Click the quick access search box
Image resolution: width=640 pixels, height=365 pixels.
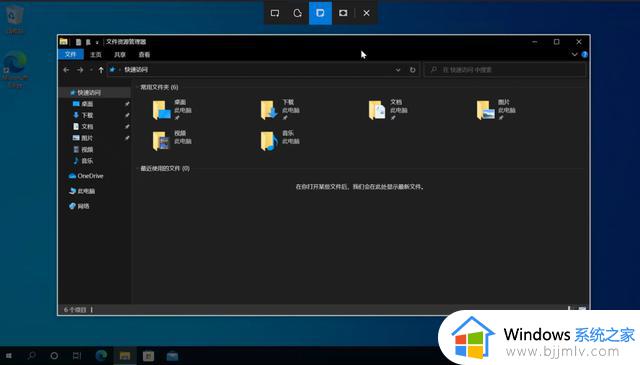505,70
